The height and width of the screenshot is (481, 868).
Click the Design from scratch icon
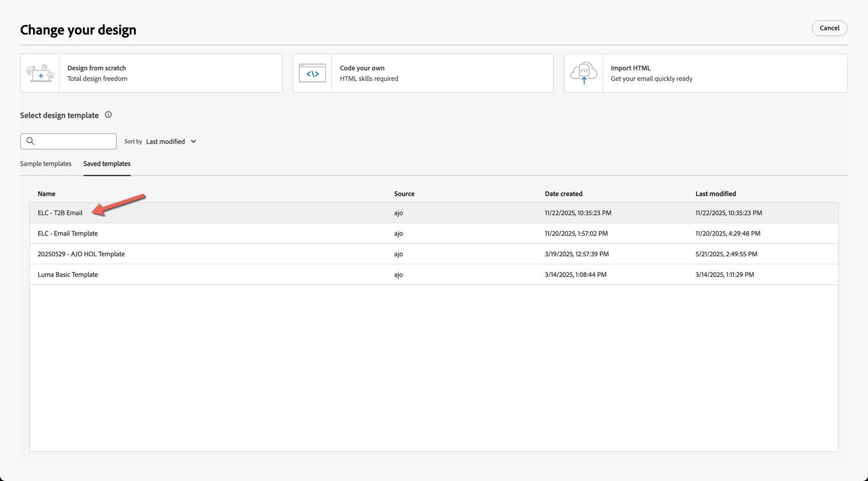(40, 73)
